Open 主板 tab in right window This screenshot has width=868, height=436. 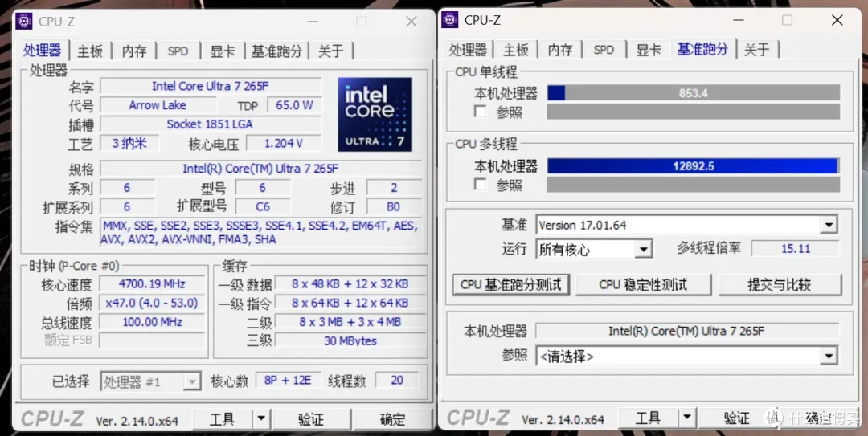516,50
